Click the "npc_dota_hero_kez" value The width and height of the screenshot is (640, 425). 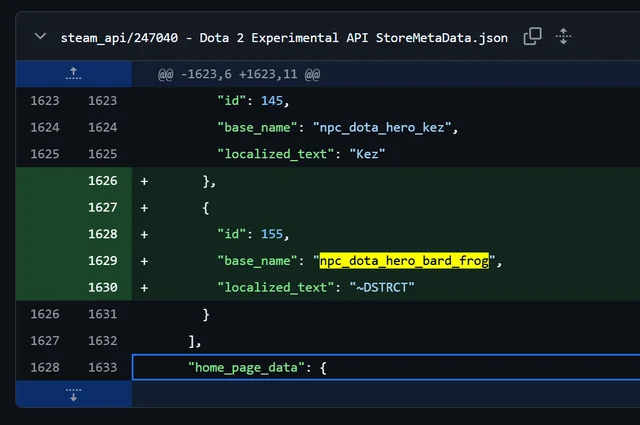(x=382, y=127)
